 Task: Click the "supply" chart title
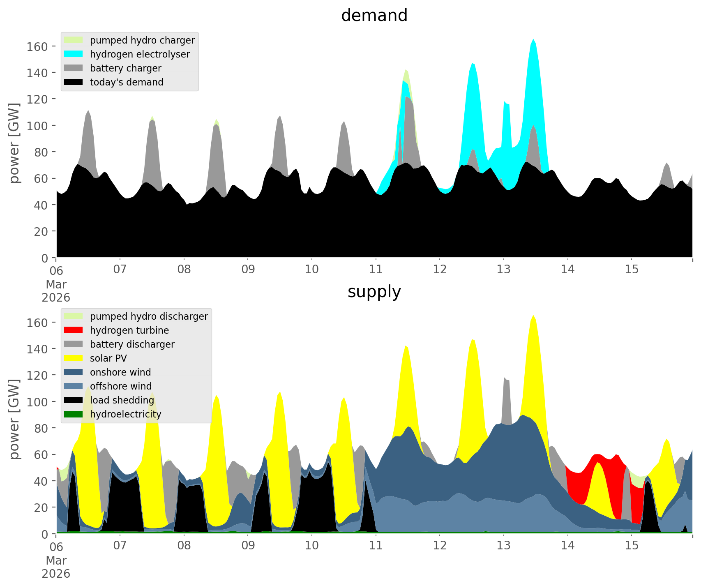[x=374, y=292]
